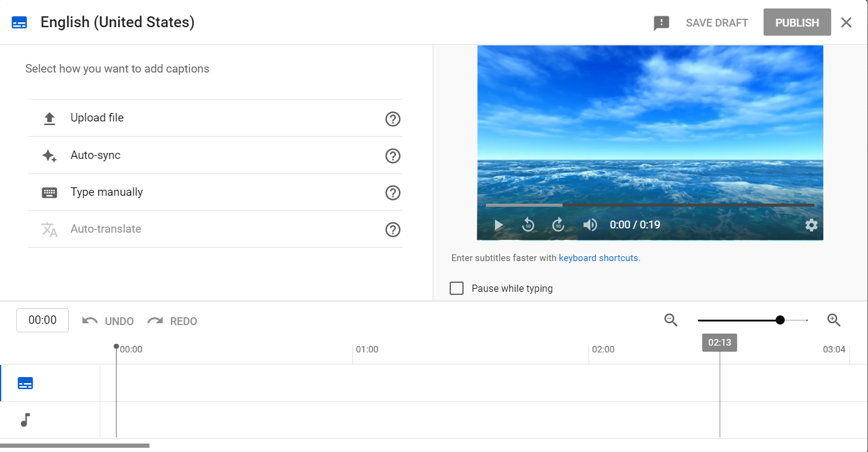Image resolution: width=868 pixels, height=452 pixels.
Task: Enable Pause while typing checkbox
Action: click(457, 288)
